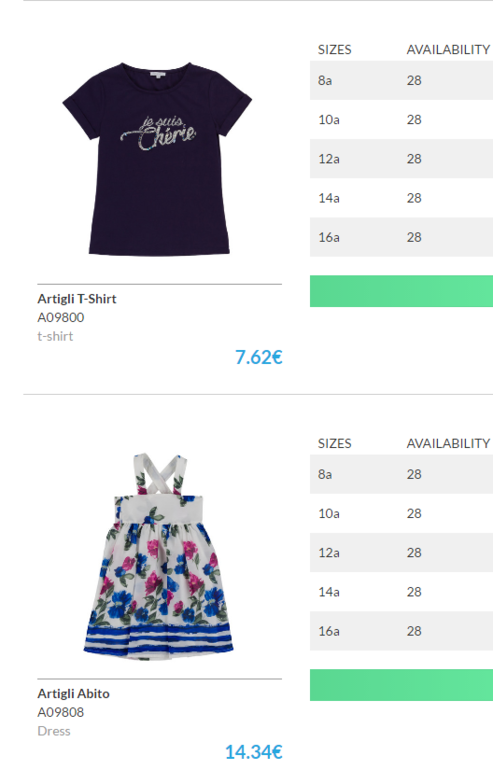The width and height of the screenshot is (493, 770).
Task: Select size 16a row for the T-Shirt
Action: pyautogui.click(x=401, y=238)
